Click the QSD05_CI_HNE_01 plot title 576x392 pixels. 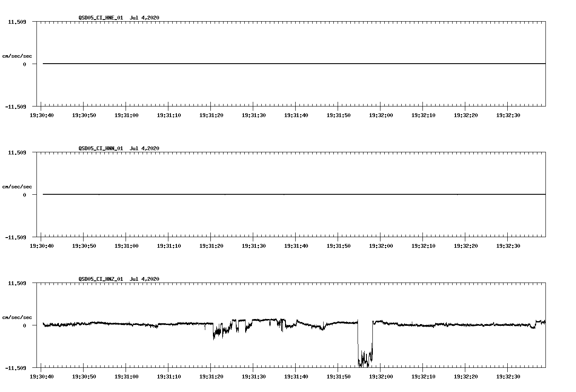pyautogui.click(x=119, y=18)
